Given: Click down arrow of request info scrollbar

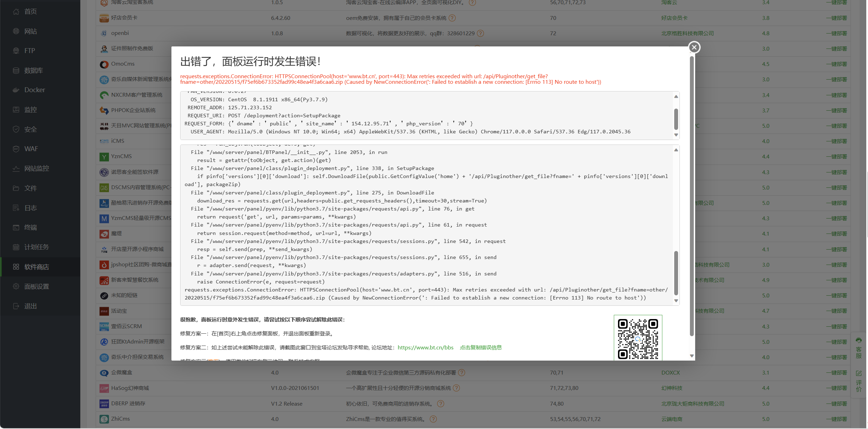Looking at the screenshot, I should tap(676, 135).
